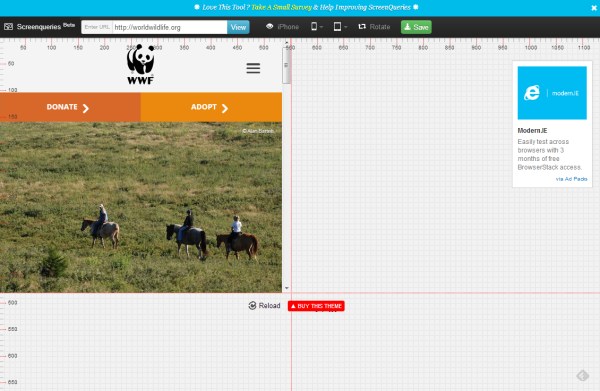Click the preview scrollbar down arrow
The width and height of the screenshot is (600, 391).
coord(287,288)
